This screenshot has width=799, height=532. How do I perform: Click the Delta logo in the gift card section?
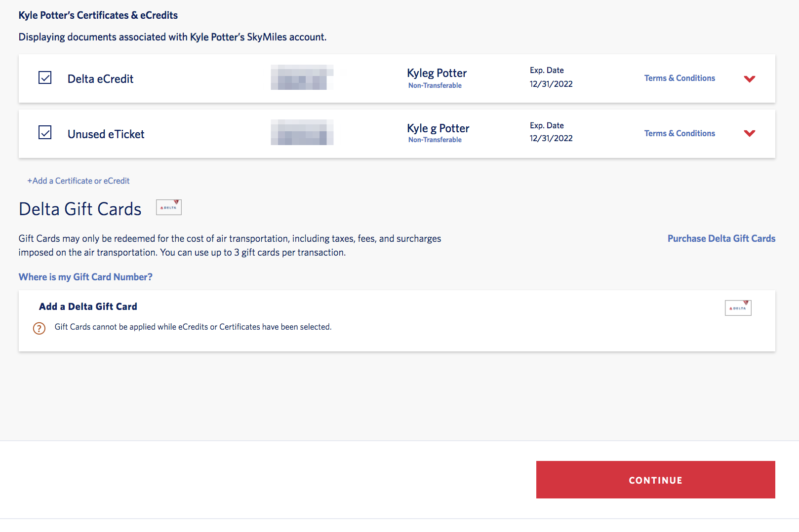(738, 307)
